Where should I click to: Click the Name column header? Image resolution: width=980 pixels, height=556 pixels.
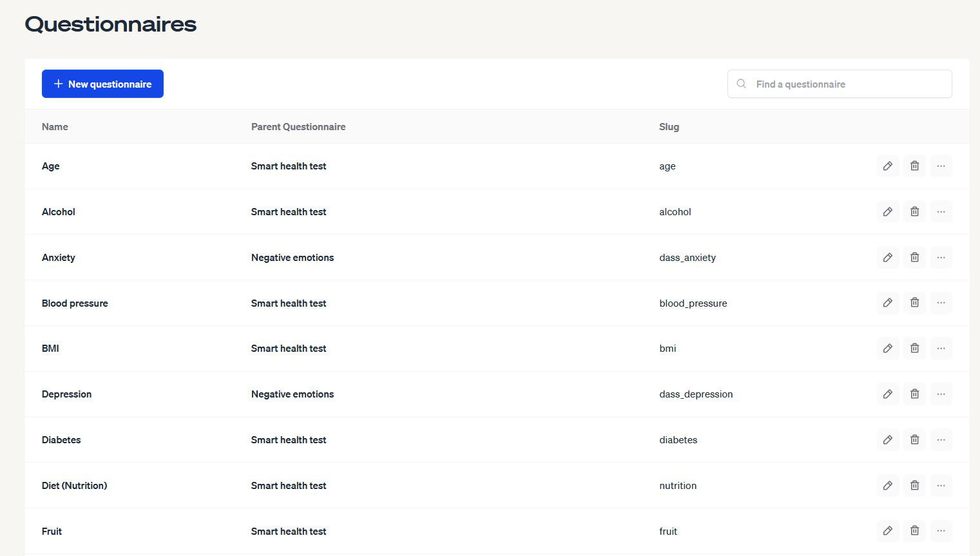coord(55,126)
